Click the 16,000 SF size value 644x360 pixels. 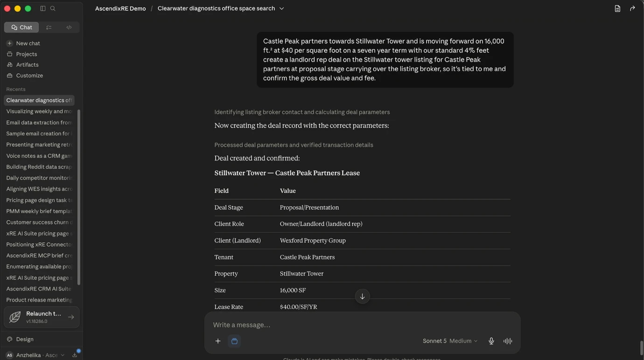coord(293,290)
